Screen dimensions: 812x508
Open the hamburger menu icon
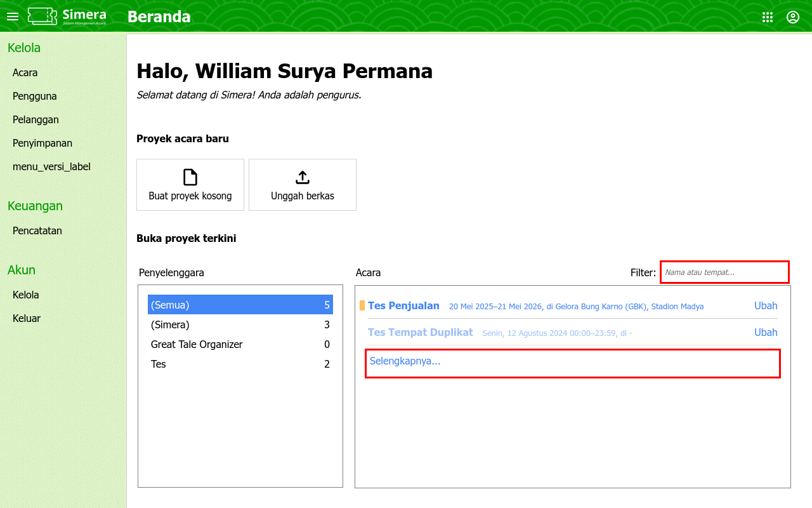pos(13,17)
